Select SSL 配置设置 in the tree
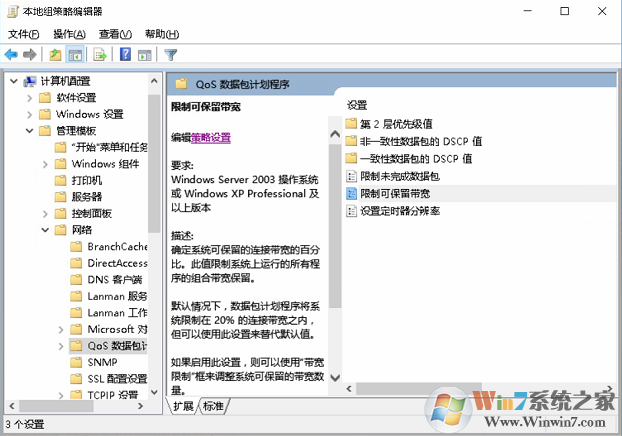Screen dimensions: 622x436 point(117,379)
